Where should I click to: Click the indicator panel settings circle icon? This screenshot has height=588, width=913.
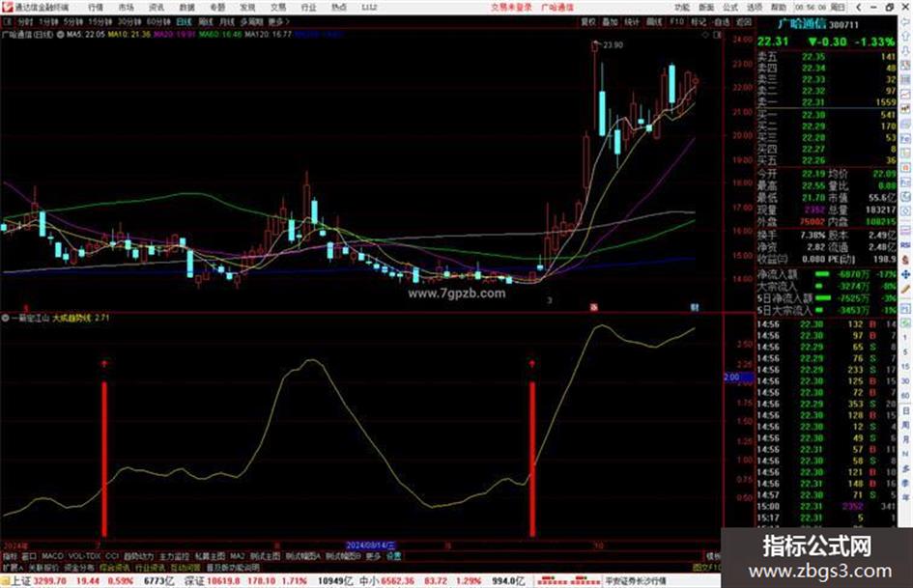[5, 318]
